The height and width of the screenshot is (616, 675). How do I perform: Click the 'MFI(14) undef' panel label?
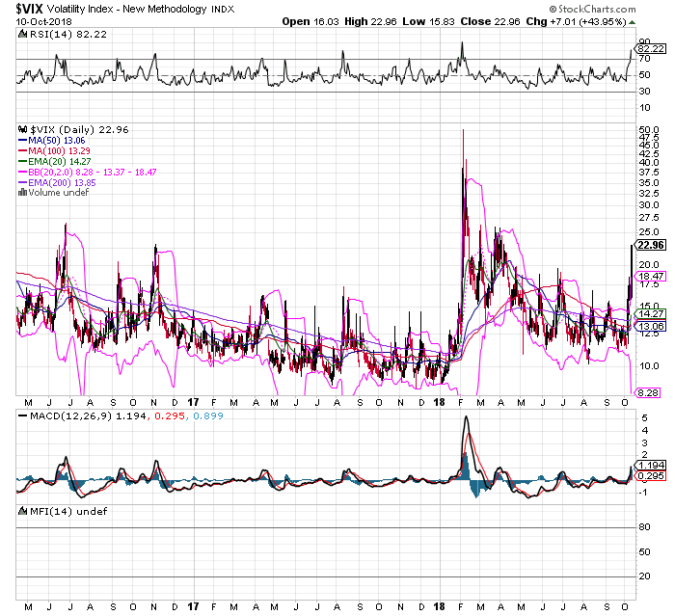pyautogui.click(x=68, y=511)
